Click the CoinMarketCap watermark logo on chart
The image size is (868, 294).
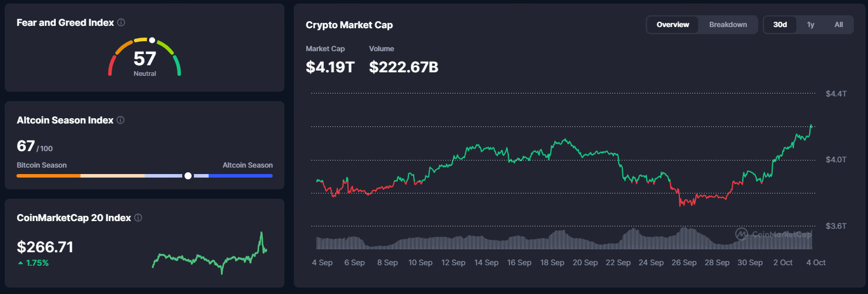pyautogui.click(x=742, y=234)
